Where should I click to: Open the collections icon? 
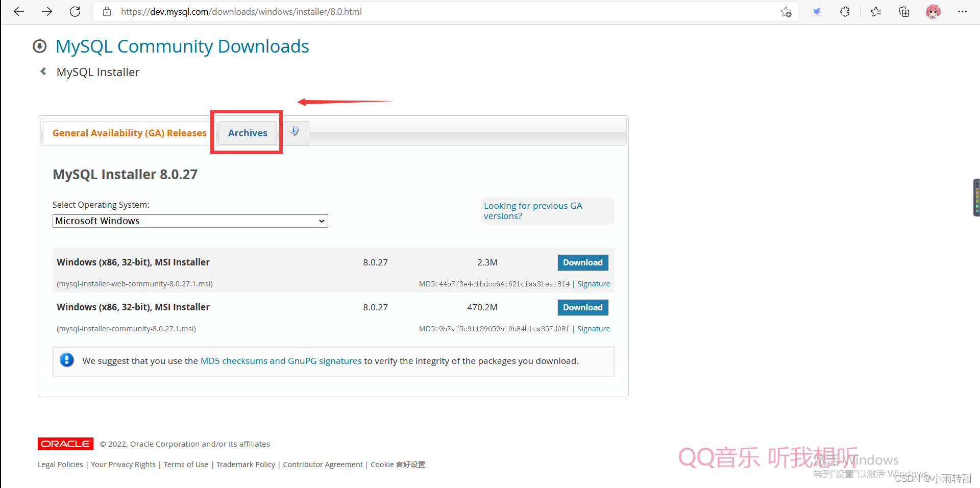click(x=904, y=11)
